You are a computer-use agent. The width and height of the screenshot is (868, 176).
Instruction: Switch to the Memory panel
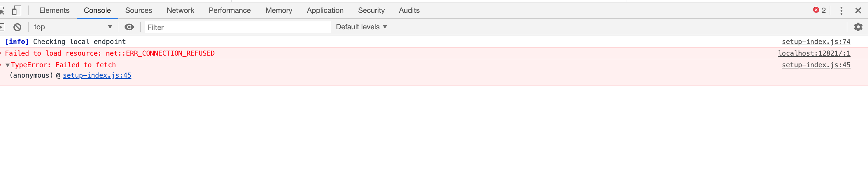pos(278,10)
